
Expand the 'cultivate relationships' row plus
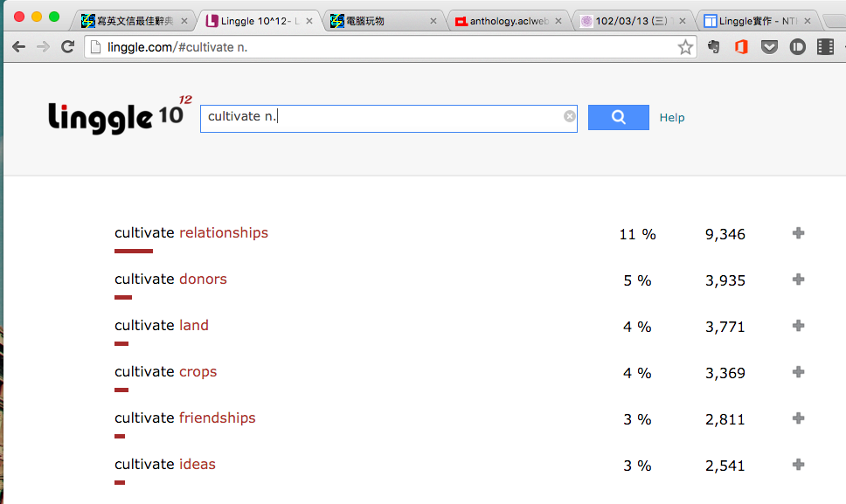tap(798, 233)
